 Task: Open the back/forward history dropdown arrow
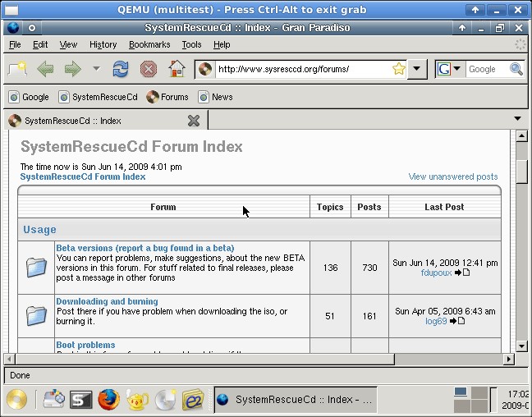pos(96,69)
